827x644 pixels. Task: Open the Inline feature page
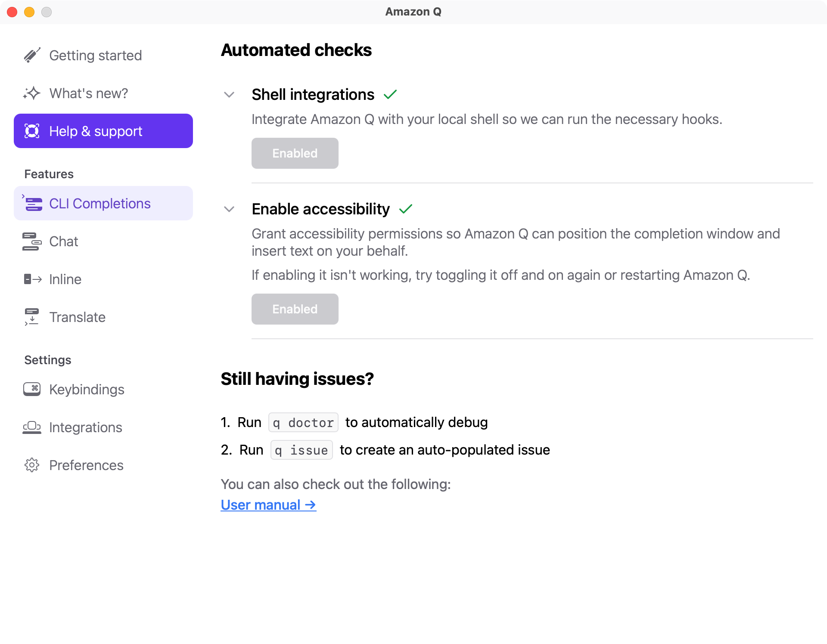(x=103, y=279)
